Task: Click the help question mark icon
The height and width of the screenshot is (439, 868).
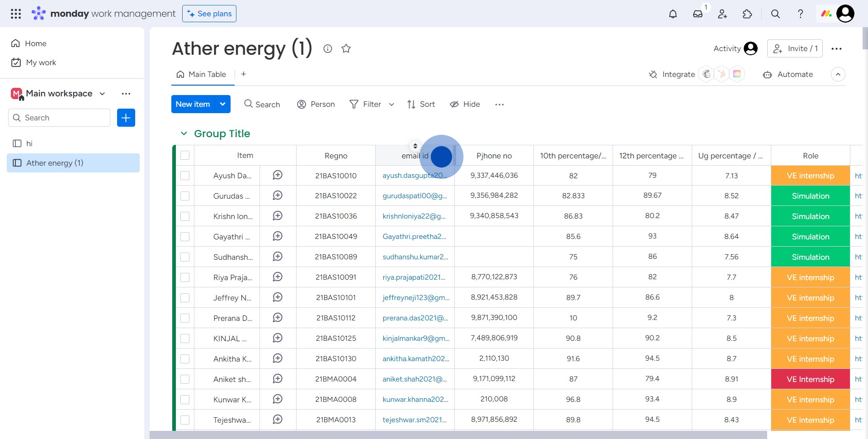Action: point(800,14)
